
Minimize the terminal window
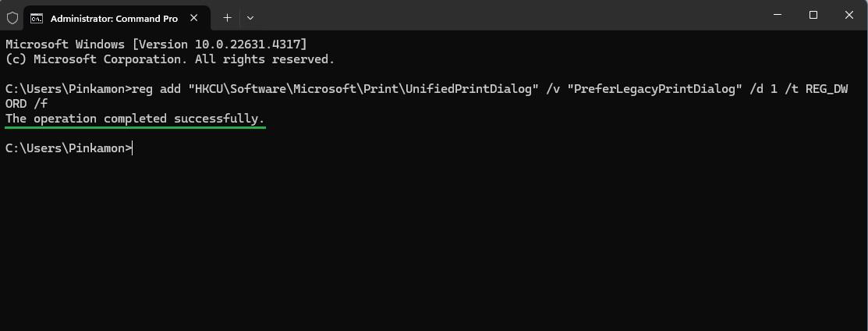pos(778,15)
